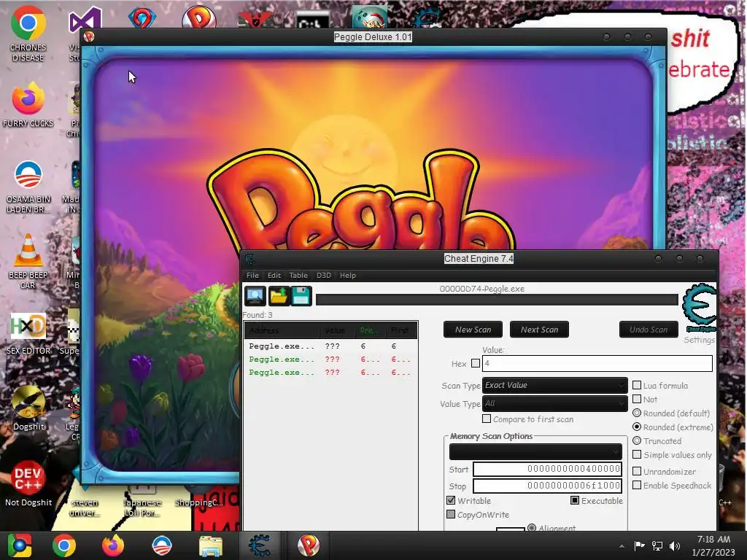Click the scan Value input field

597,363
